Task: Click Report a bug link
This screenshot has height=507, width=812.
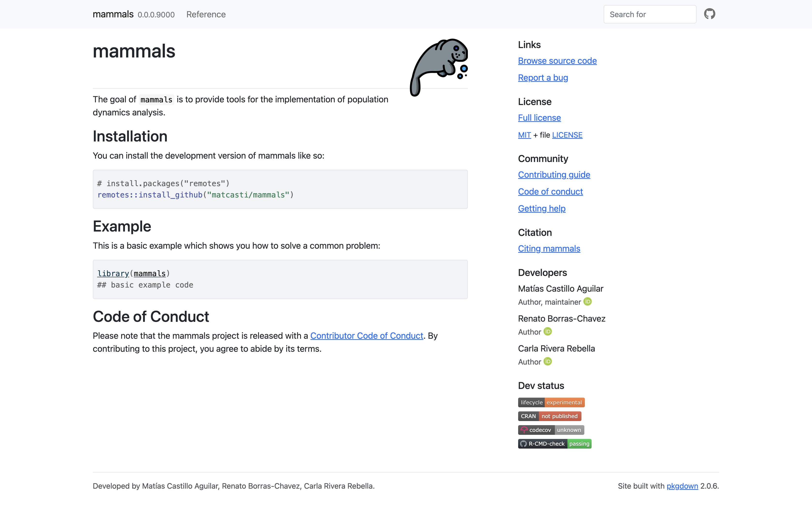Action: pos(543,77)
